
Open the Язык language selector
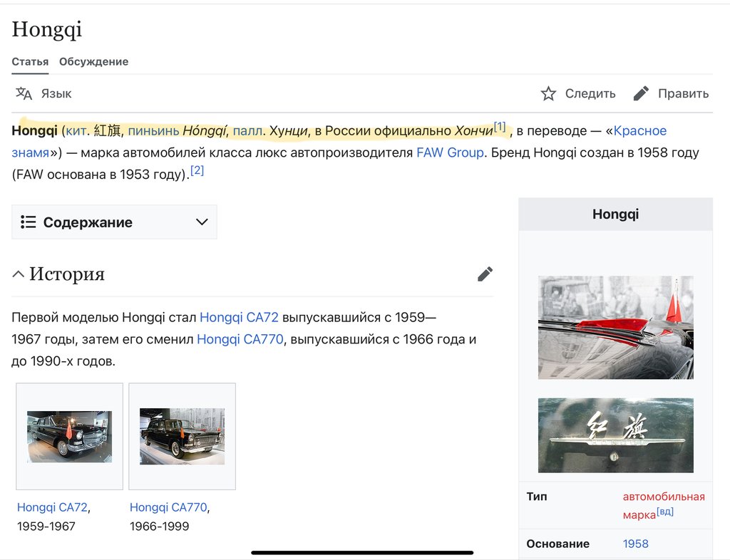[56, 93]
